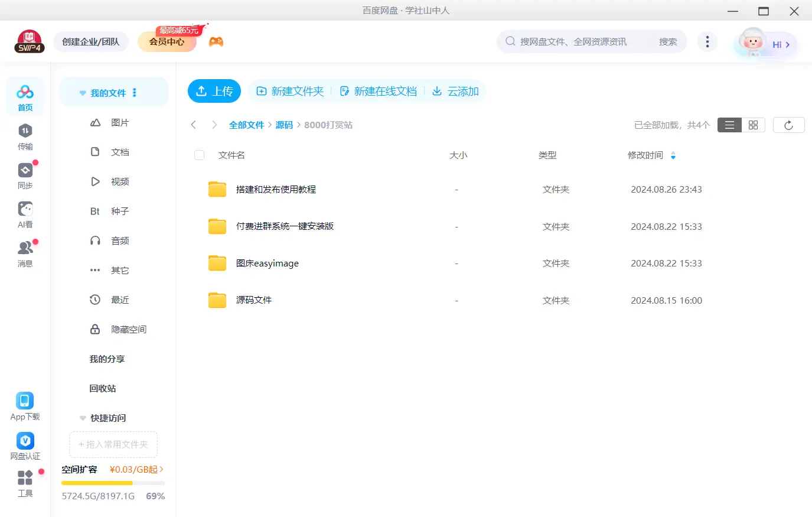Viewport: 812px width, 517px height.
Task: Open the 同步 sync feature
Action: click(x=25, y=175)
